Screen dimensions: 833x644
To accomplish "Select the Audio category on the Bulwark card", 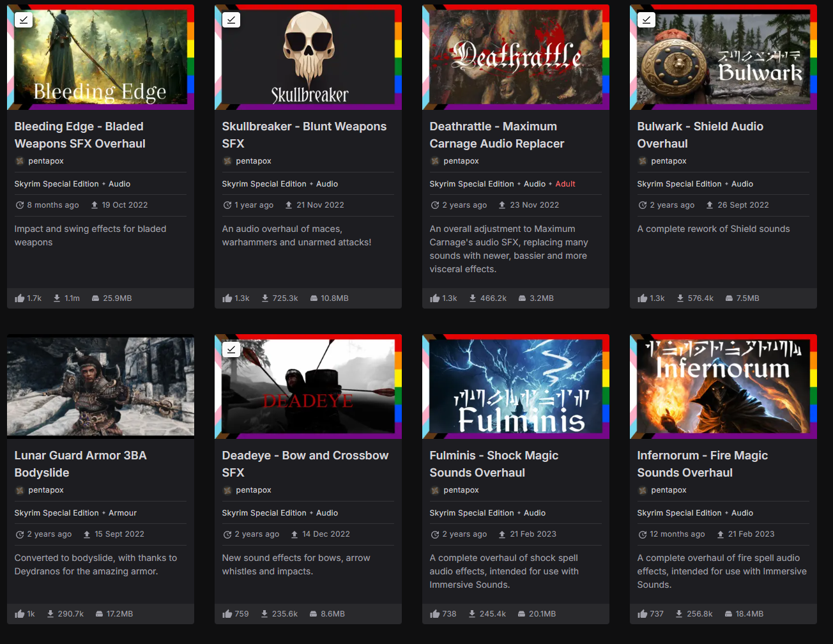I will tap(742, 184).
